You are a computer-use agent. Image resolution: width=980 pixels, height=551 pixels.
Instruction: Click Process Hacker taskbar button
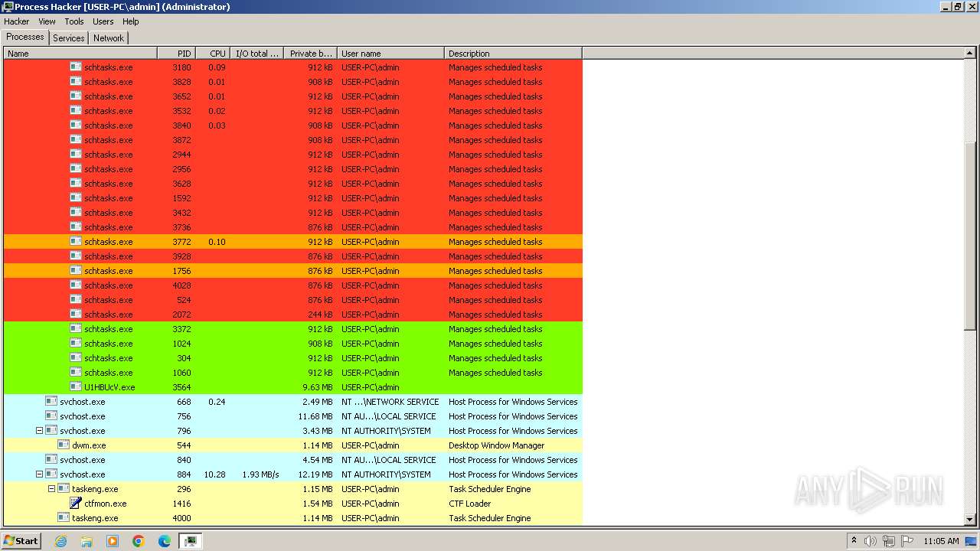191,541
